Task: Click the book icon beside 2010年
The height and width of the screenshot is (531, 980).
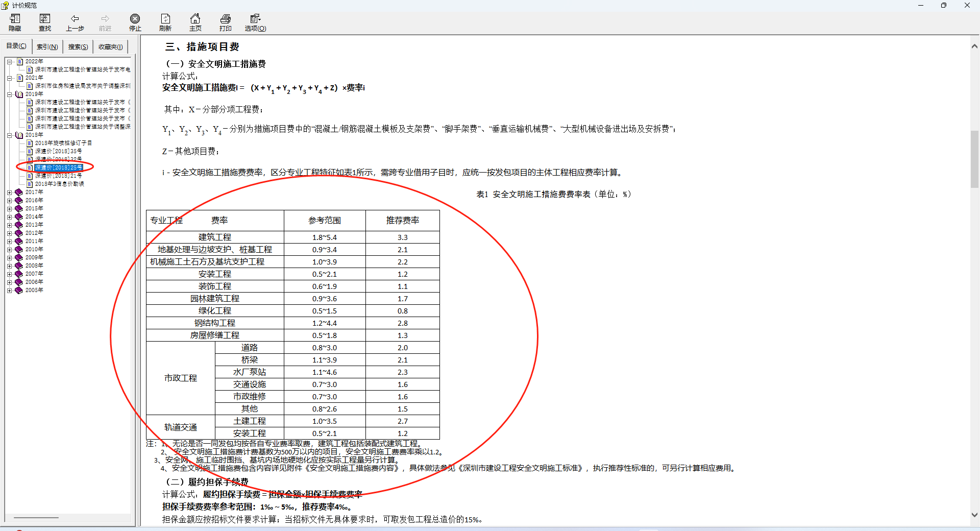Action: click(19, 250)
